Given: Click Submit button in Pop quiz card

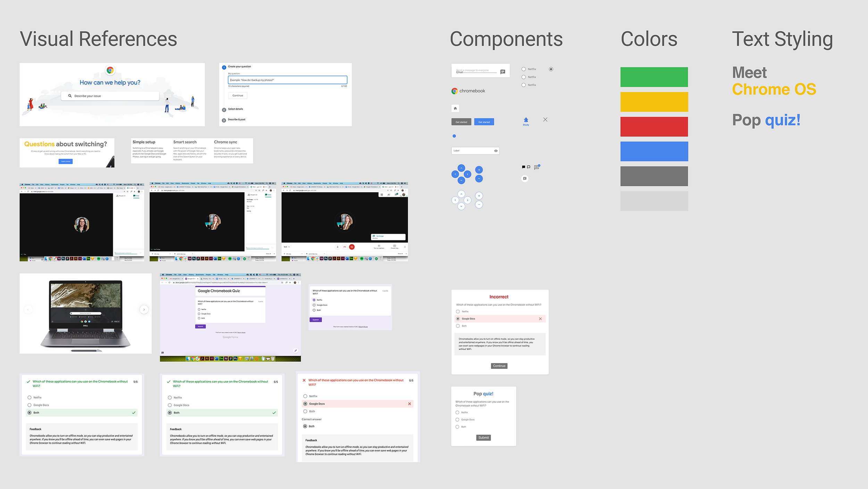Looking at the screenshot, I should click(x=483, y=438).
